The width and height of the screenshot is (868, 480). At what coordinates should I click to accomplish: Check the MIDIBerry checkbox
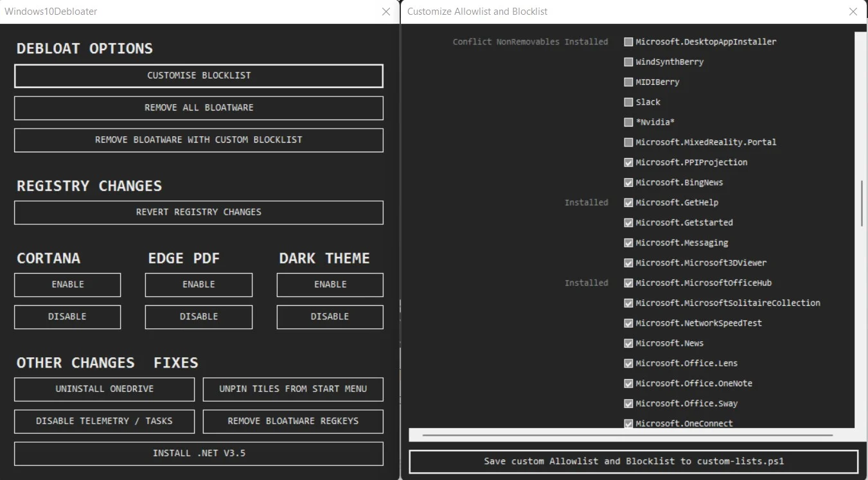pos(628,82)
